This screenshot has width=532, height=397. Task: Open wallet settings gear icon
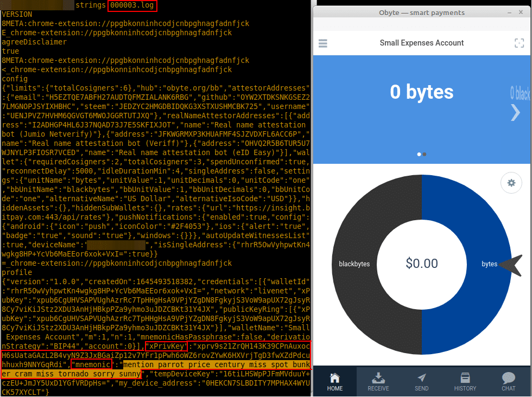(x=511, y=183)
